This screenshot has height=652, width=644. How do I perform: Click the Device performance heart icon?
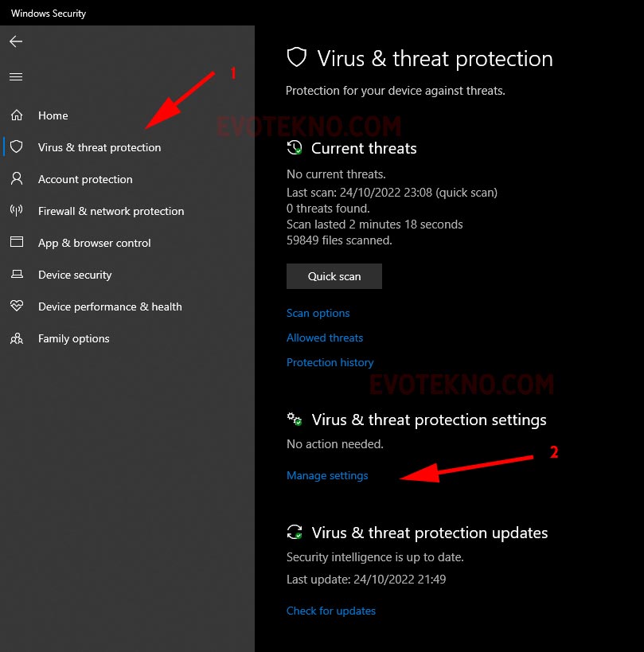click(x=16, y=306)
